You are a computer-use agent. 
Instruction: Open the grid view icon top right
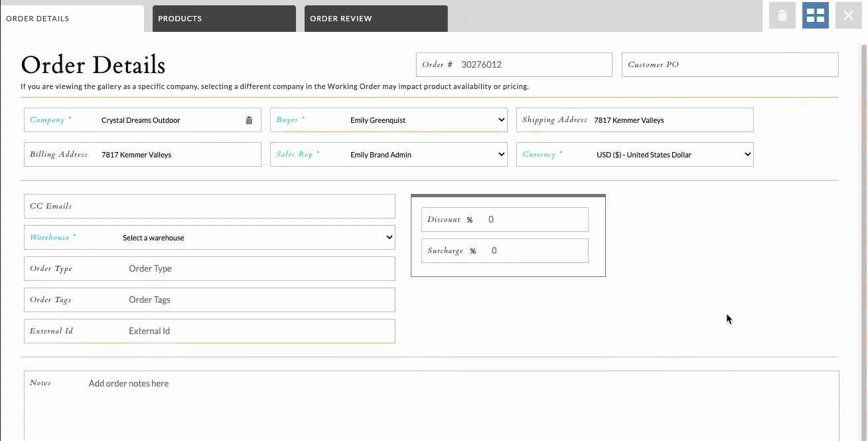pos(815,15)
